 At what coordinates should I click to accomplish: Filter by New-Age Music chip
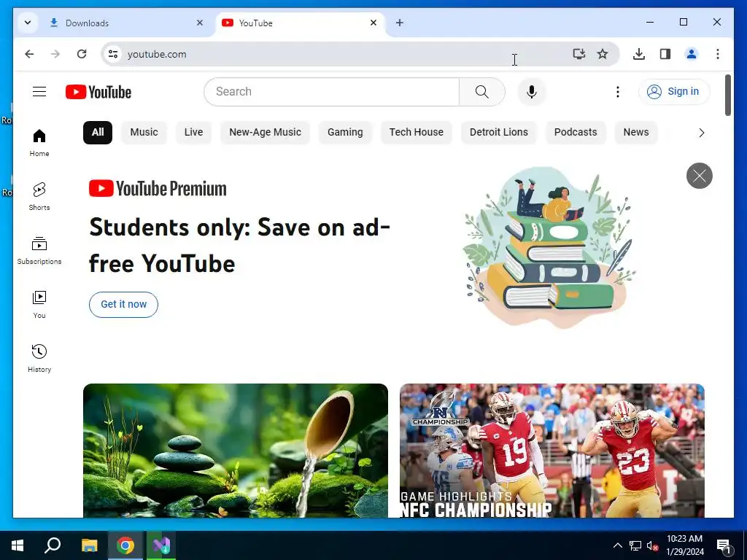[x=265, y=132]
